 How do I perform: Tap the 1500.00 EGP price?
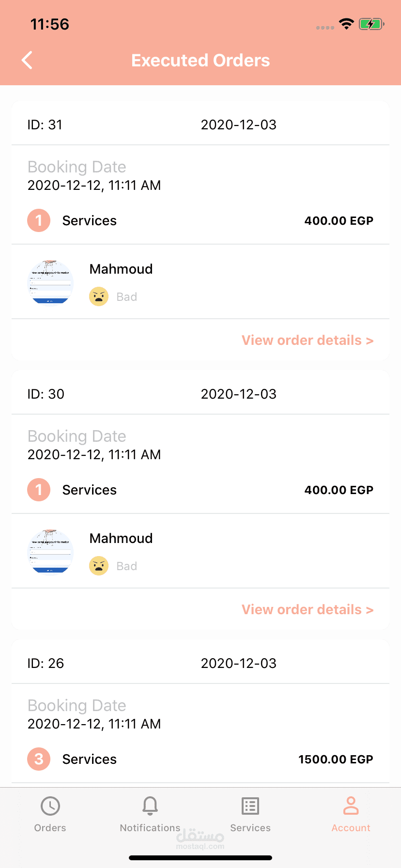tap(336, 759)
